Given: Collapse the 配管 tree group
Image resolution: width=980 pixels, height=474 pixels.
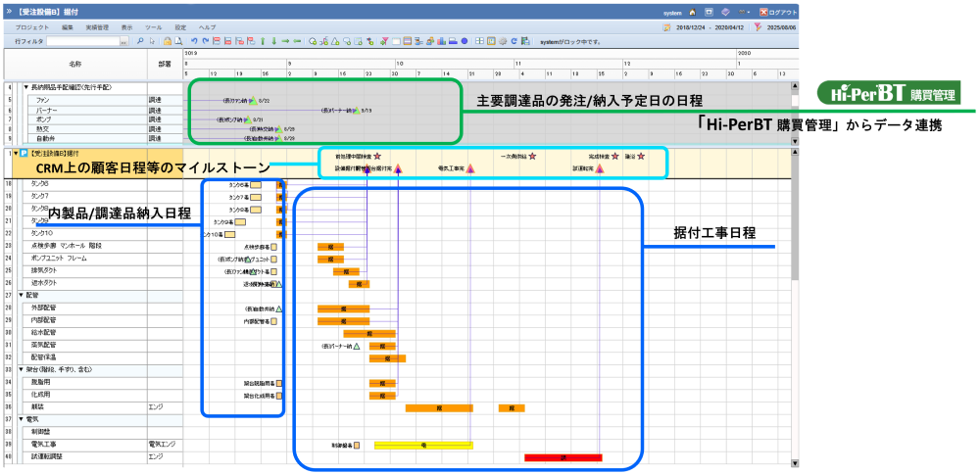Looking at the screenshot, I should point(21,295).
